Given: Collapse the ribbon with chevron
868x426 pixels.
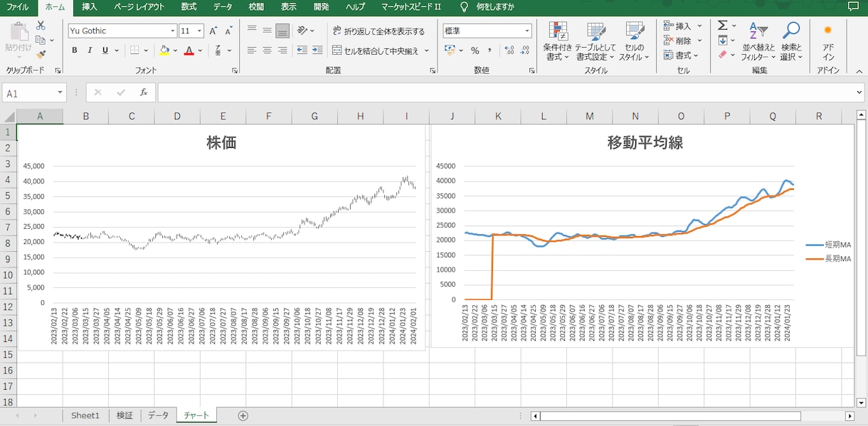Looking at the screenshot, I should (x=859, y=71).
